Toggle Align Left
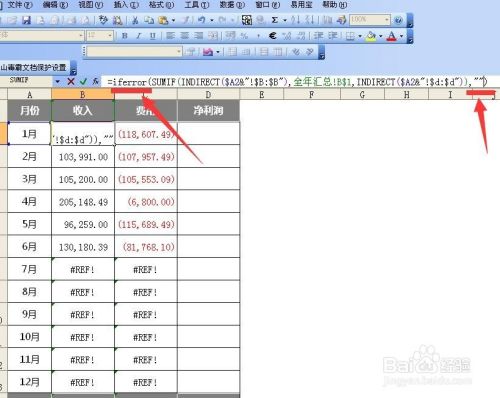 click(x=170, y=35)
